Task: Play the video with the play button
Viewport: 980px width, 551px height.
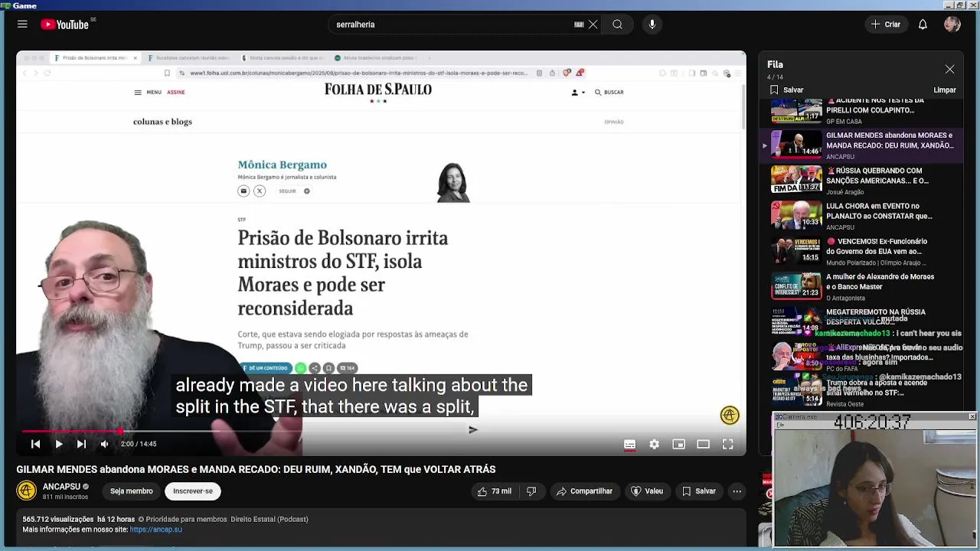Action: pyautogui.click(x=58, y=444)
